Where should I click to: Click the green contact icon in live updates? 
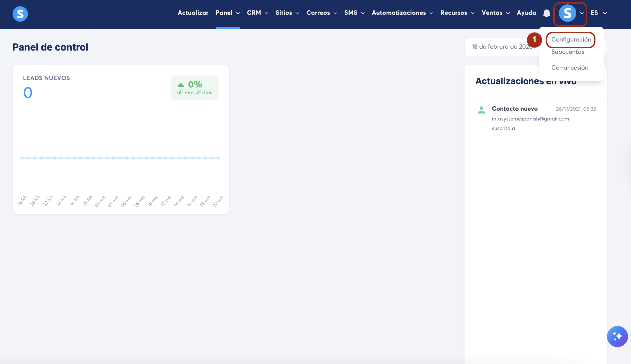pos(481,110)
